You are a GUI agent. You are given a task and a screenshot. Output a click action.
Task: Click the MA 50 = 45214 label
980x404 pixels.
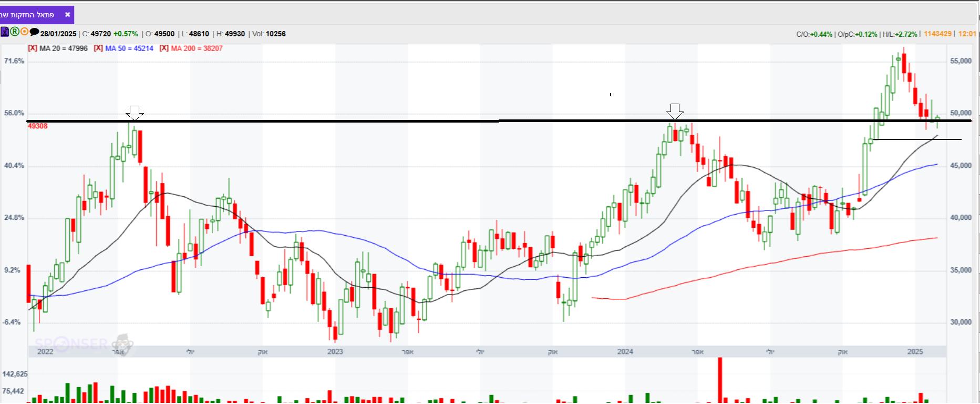129,48
